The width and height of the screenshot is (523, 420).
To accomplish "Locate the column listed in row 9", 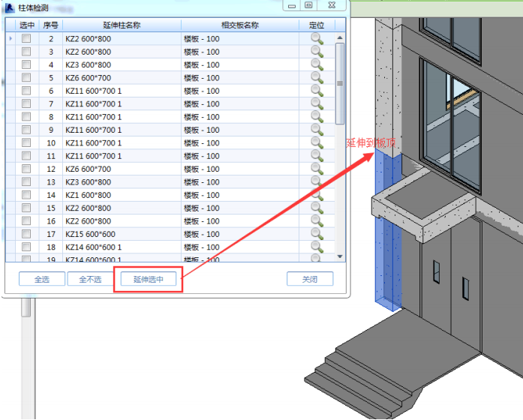I will 317,130.
